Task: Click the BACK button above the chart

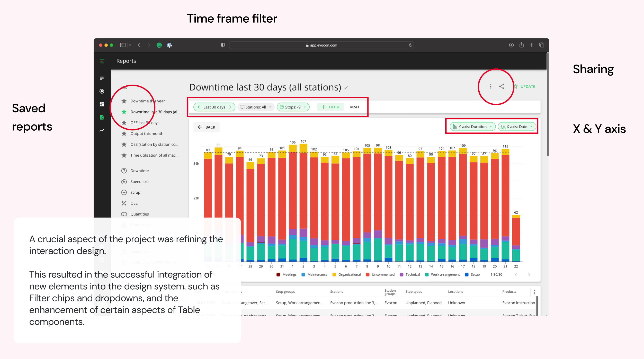Action: [207, 127]
